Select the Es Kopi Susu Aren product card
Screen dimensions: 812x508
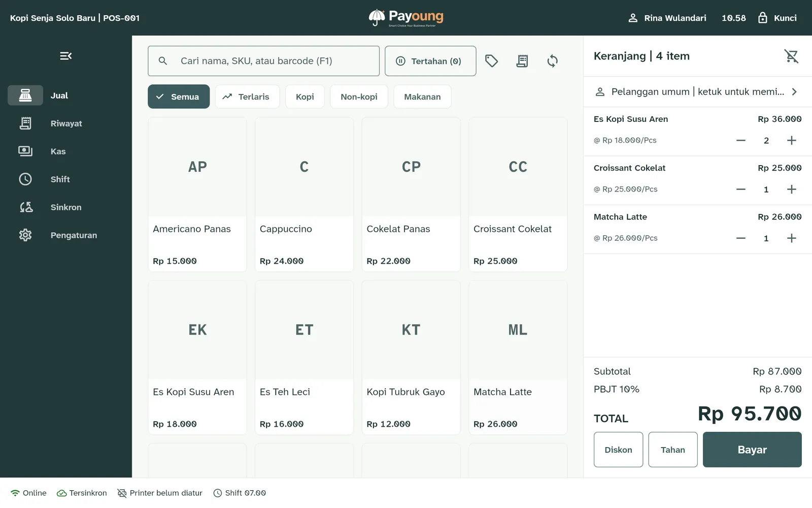[197, 358]
